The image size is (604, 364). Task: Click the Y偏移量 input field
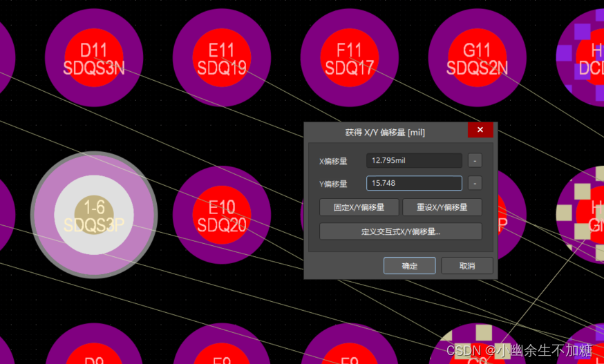tap(414, 183)
